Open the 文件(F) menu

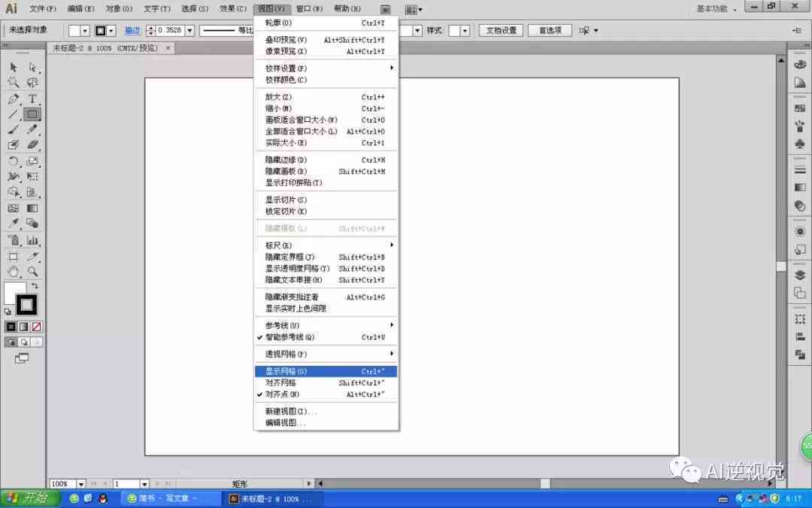click(x=42, y=9)
